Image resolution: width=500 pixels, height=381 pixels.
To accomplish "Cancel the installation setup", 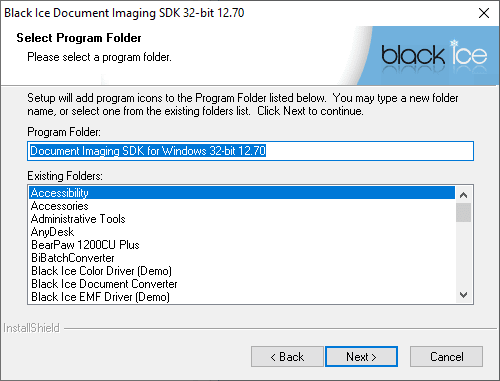I will [446, 356].
